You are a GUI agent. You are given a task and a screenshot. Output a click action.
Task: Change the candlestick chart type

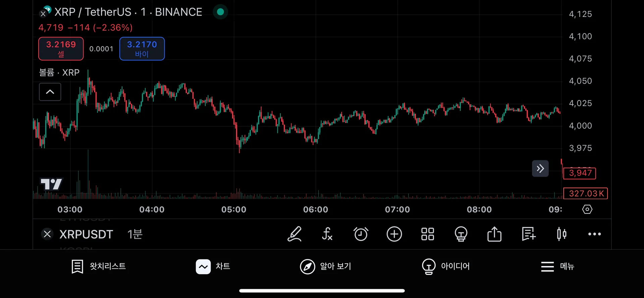[561, 234]
